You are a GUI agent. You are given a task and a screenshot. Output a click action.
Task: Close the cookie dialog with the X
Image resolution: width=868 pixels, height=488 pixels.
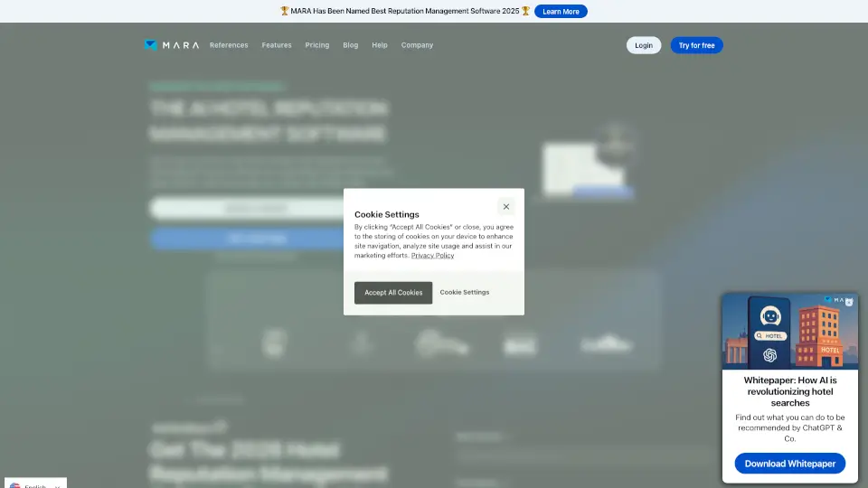pos(506,207)
